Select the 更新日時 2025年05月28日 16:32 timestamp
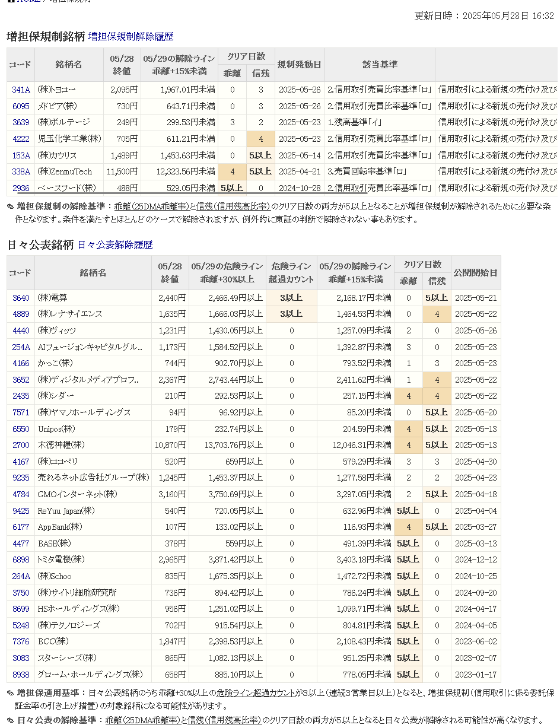The width and height of the screenshot is (560, 728). (484, 16)
